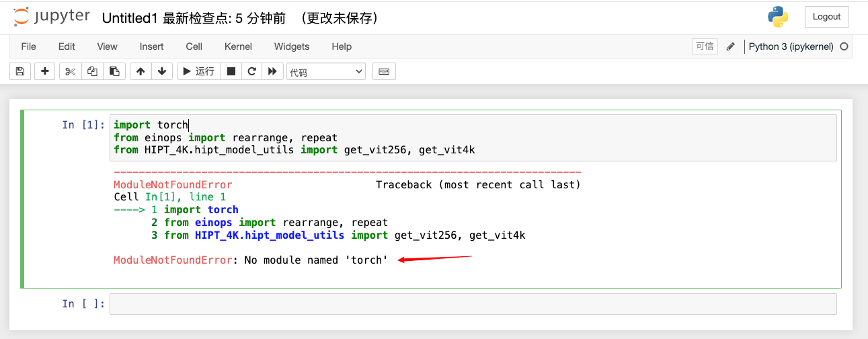Insert cell below with plus icon
This screenshot has height=339, width=868.
click(44, 71)
